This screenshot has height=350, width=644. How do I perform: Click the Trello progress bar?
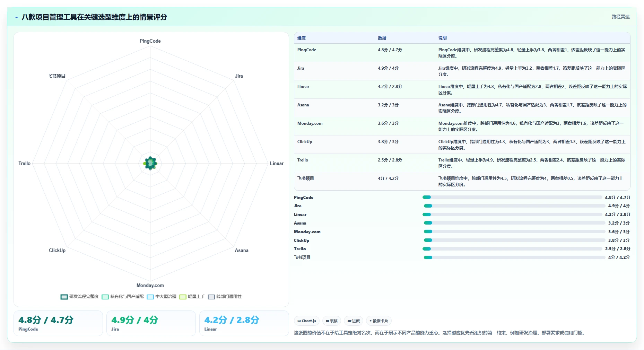click(x=512, y=249)
